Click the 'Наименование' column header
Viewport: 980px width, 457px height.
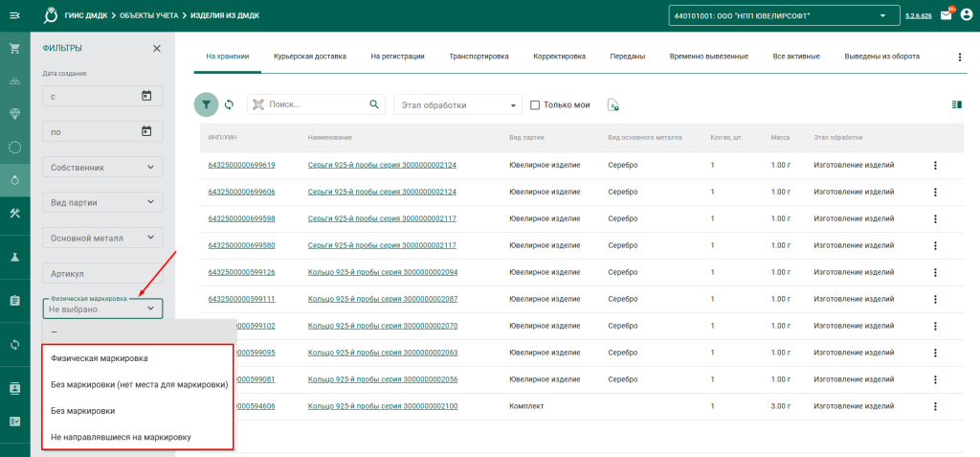click(x=330, y=137)
